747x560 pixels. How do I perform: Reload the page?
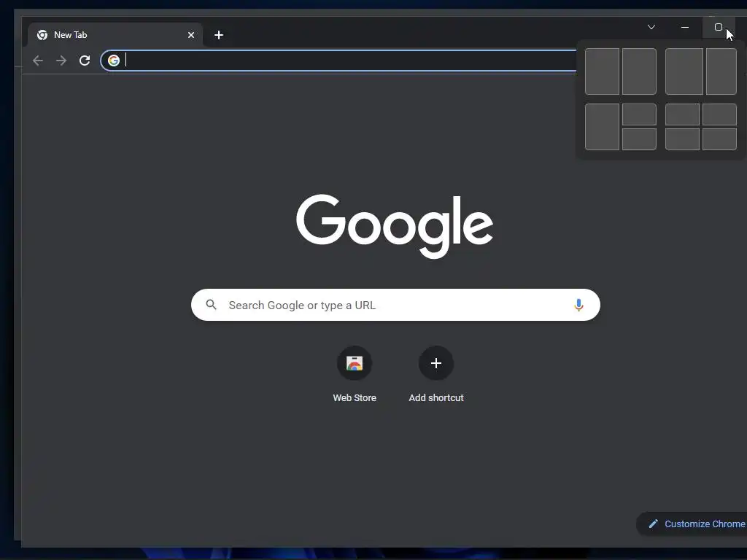[x=85, y=61]
